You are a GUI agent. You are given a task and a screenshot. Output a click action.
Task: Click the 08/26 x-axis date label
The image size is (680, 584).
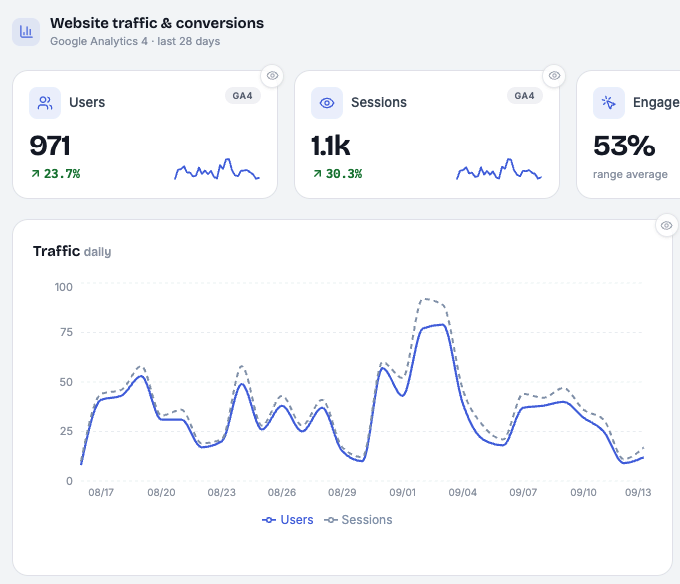coord(282,493)
